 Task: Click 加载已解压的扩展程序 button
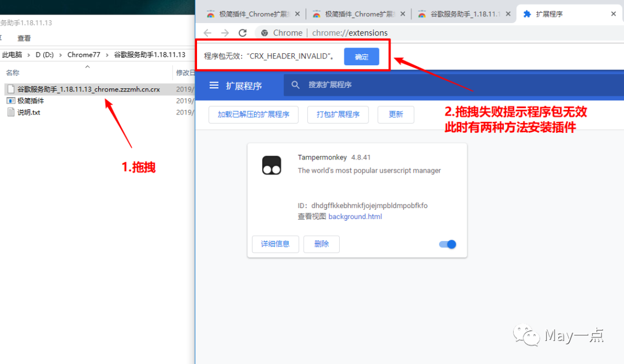pos(254,114)
